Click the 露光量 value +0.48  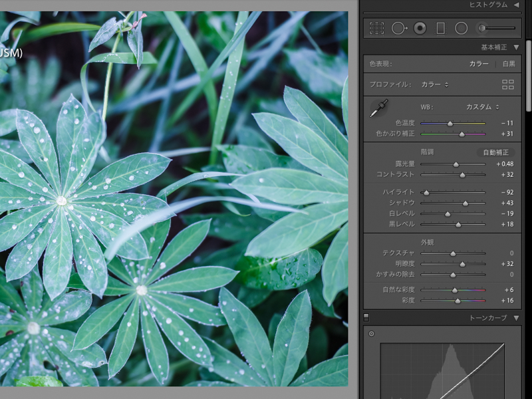tap(505, 164)
